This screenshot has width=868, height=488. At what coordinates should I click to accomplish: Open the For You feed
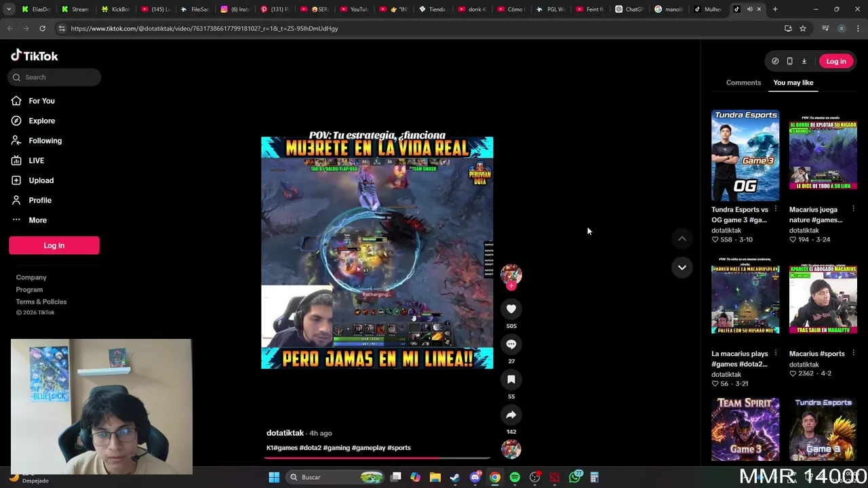click(41, 101)
